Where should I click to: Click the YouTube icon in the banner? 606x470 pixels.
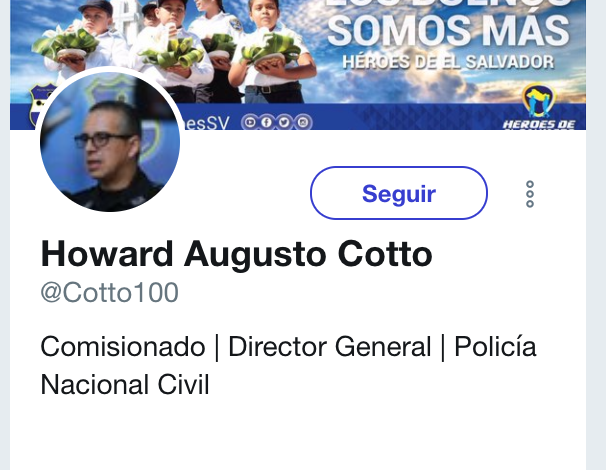tap(250, 123)
